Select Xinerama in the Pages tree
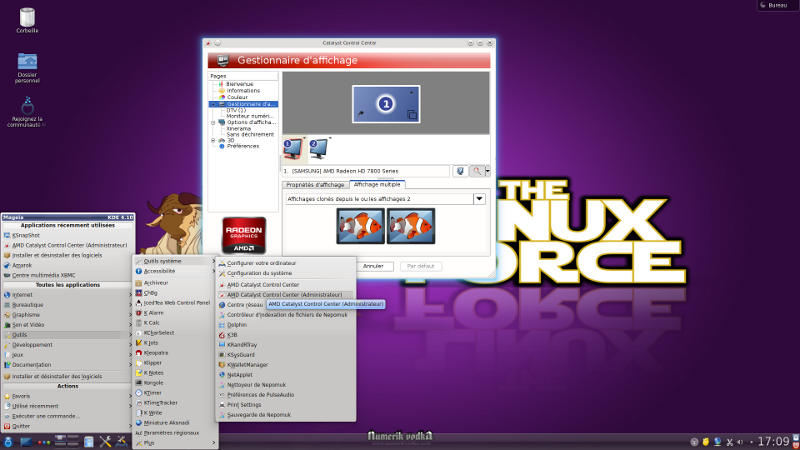 [238, 129]
